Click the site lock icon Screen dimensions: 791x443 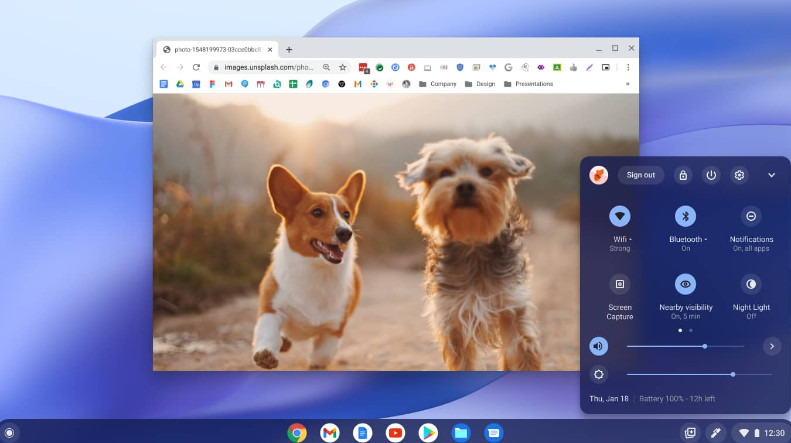pos(216,67)
